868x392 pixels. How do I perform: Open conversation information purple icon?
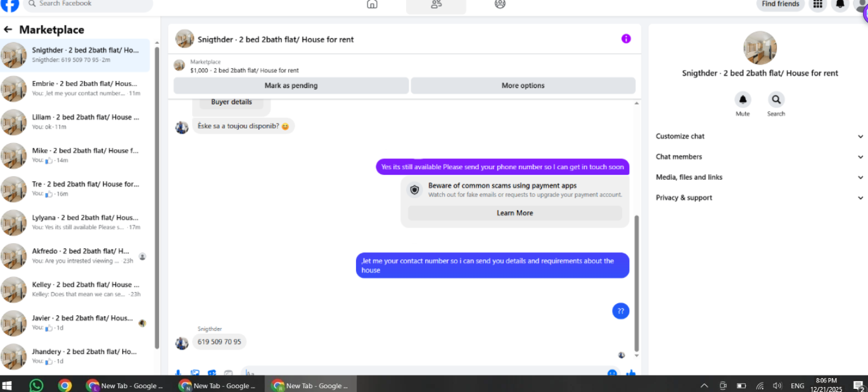(626, 39)
